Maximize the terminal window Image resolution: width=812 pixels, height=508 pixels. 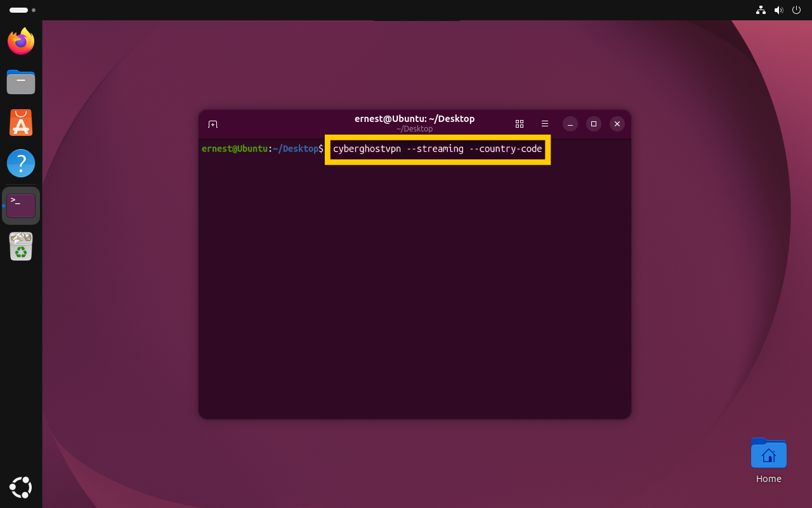coord(594,124)
